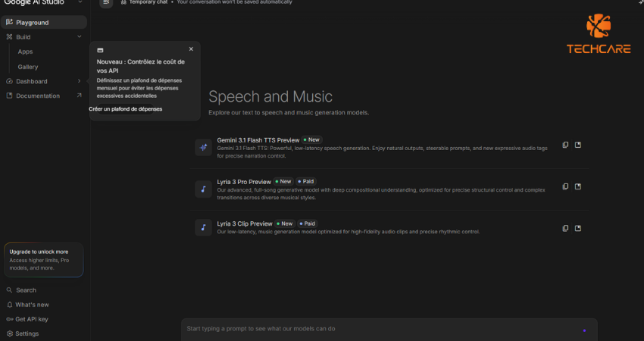Open the Playground section
The image size is (644, 341).
[x=43, y=22]
